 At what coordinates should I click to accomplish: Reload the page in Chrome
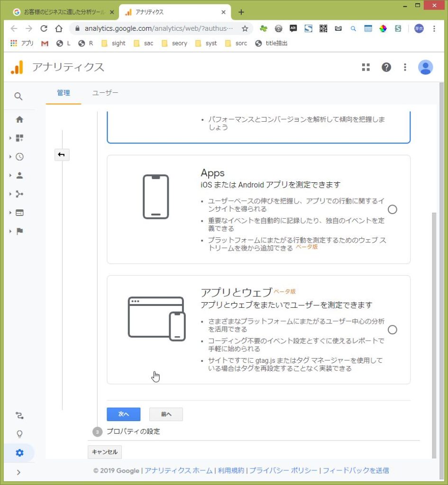(x=44, y=28)
